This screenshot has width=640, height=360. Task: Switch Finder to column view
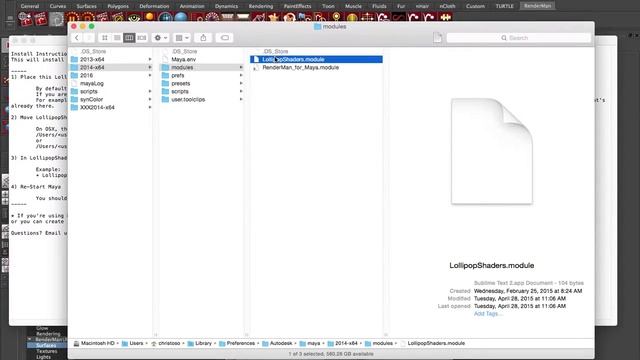[x=129, y=38]
